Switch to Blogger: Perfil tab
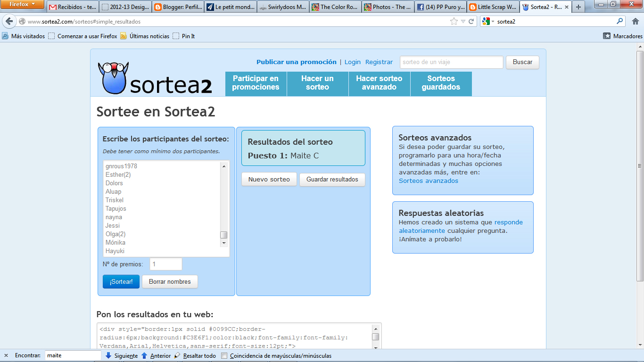 tap(178, 7)
